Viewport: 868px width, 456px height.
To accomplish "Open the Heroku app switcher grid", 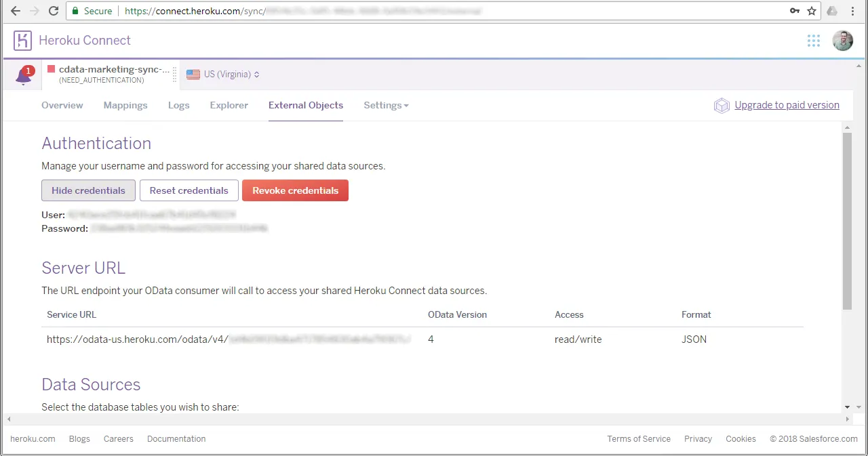I will pos(814,41).
